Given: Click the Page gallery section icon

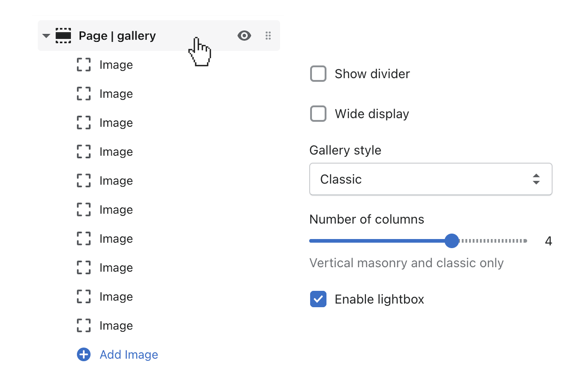Looking at the screenshot, I should click(63, 35).
